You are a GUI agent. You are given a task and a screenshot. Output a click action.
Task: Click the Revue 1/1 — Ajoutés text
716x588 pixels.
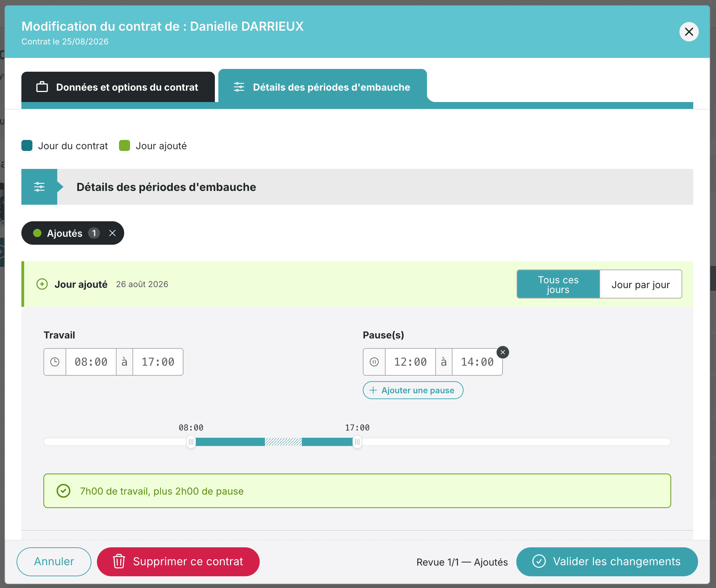pyautogui.click(x=462, y=562)
